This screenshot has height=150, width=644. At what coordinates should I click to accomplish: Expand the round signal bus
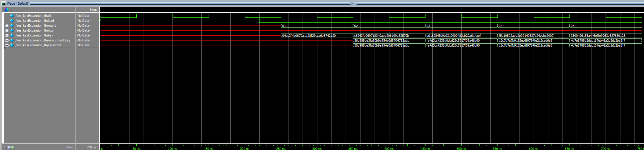pyautogui.click(x=7, y=26)
